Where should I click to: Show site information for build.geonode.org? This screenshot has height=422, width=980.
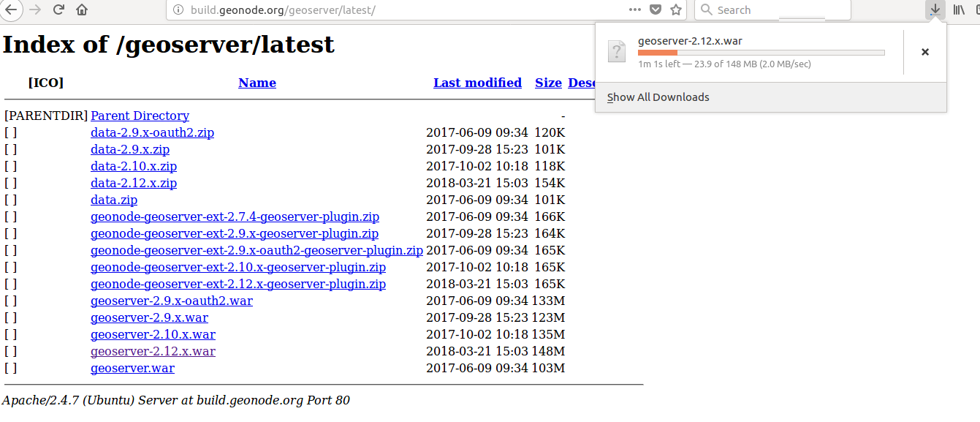point(178,10)
